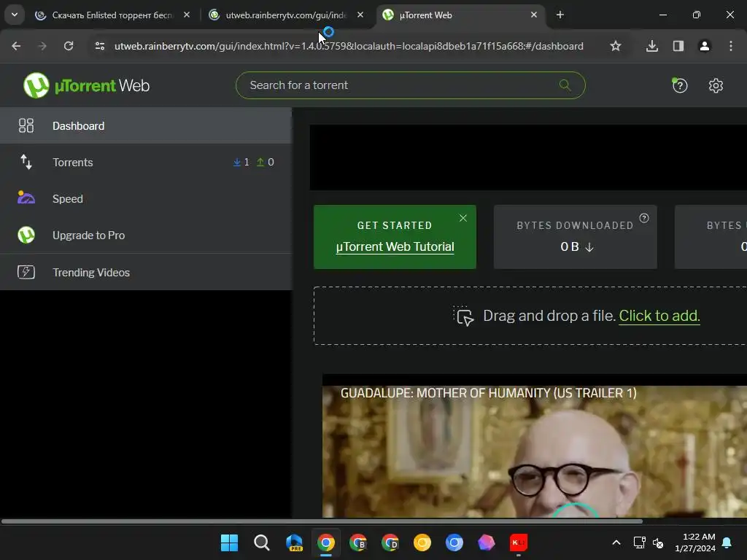Click the muted volume tray icon
Viewport: 747px width, 560px height.
(658, 542)
